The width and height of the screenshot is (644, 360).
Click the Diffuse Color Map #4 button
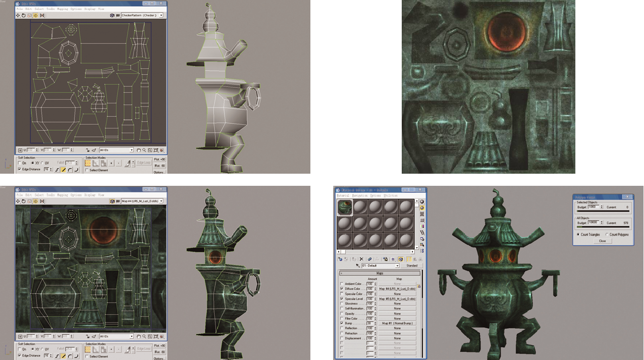coord(397,289)
